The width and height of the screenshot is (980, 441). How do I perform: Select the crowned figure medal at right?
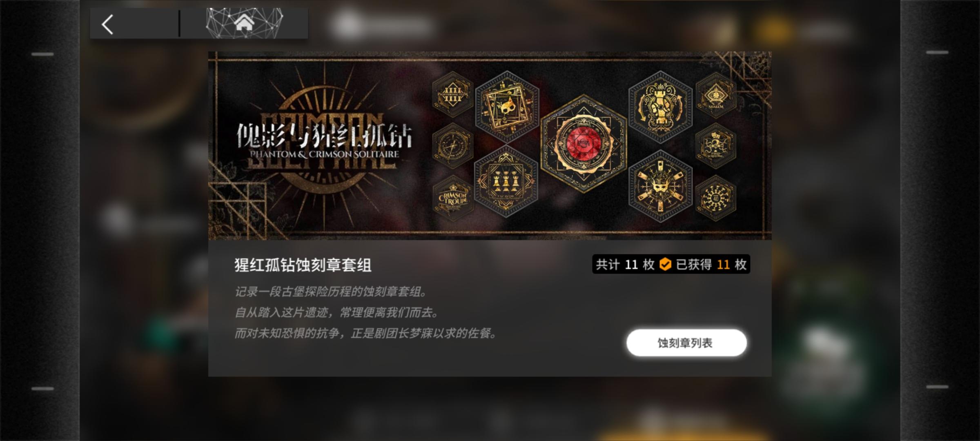point(716,146)
